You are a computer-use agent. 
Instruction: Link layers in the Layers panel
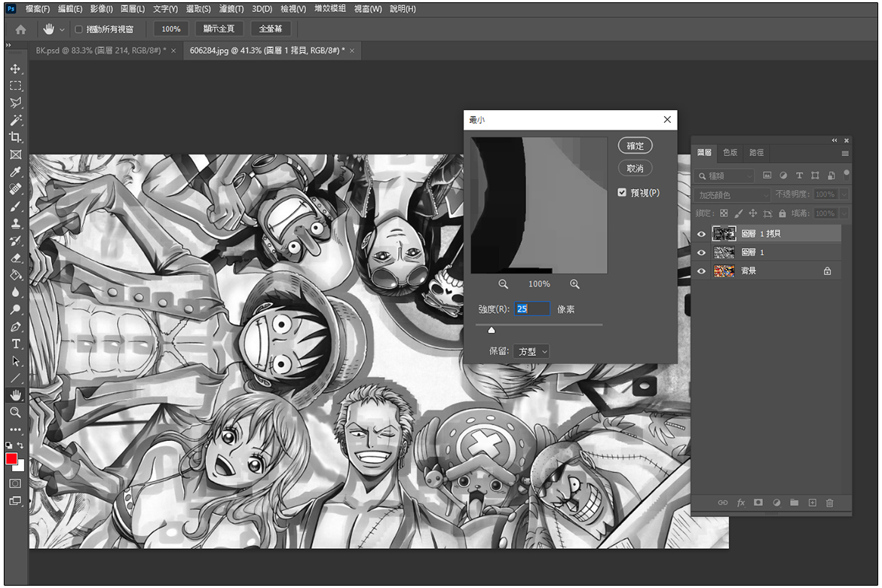pos(723,503)
